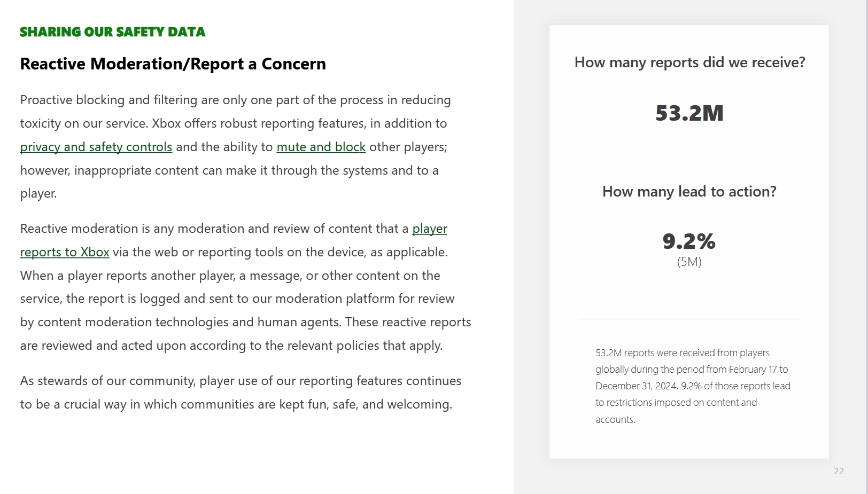Follow the mute and block link
Viewport: 868px width, 494px height.
(x=321, y=147)
